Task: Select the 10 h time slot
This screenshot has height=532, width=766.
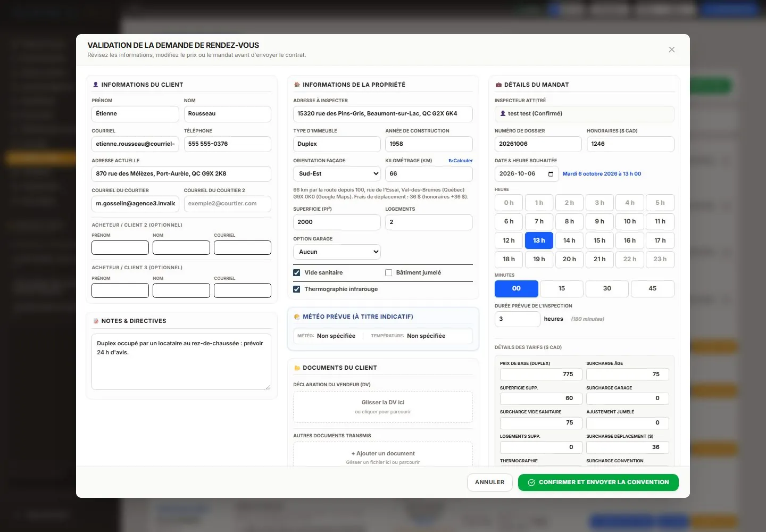Action: point(630,221)
